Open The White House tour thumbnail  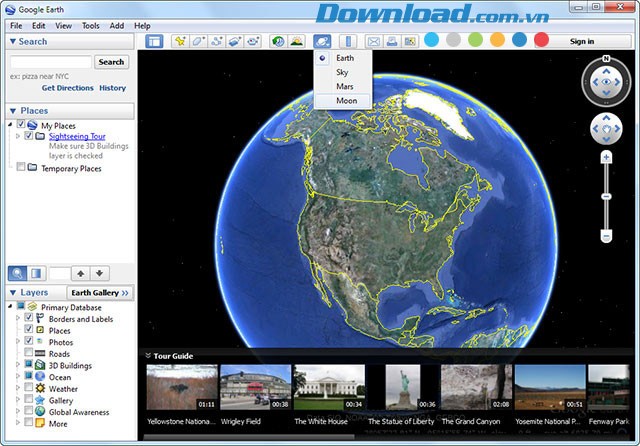pos(329,387)
